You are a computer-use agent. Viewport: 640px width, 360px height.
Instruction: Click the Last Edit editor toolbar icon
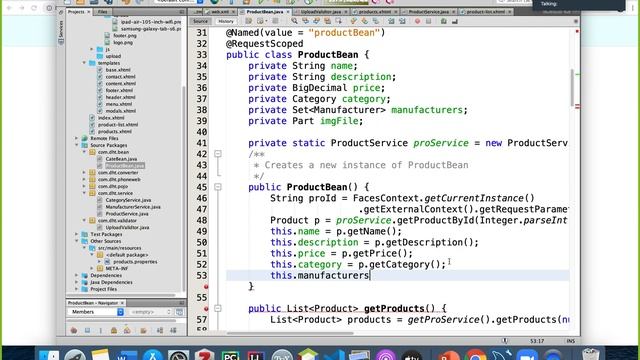point(248,21)
